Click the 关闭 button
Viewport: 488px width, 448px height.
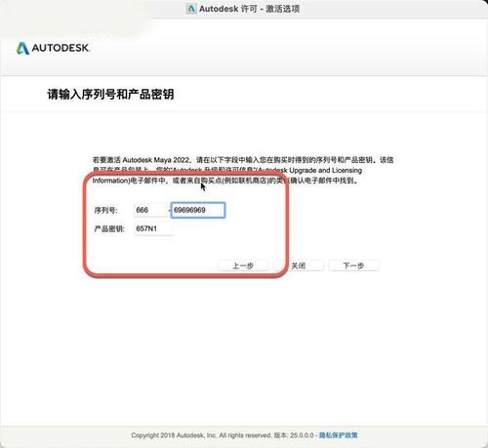[x=298, y=265]
